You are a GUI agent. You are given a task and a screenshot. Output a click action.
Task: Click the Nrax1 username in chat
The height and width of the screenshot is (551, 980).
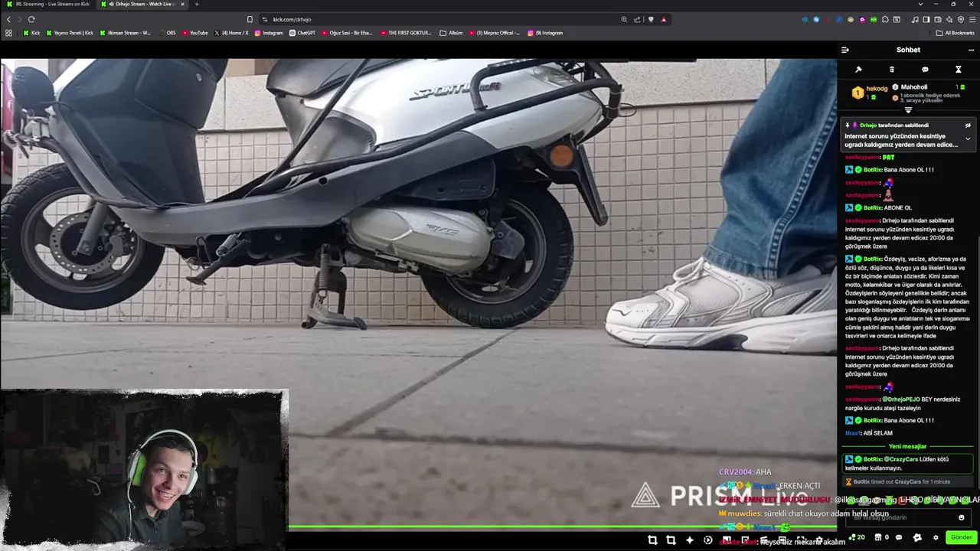click(x=852, y=433)
